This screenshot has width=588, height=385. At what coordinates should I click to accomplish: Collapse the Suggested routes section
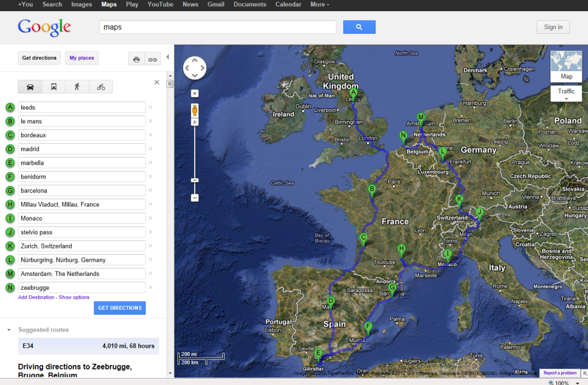(9, 330)
